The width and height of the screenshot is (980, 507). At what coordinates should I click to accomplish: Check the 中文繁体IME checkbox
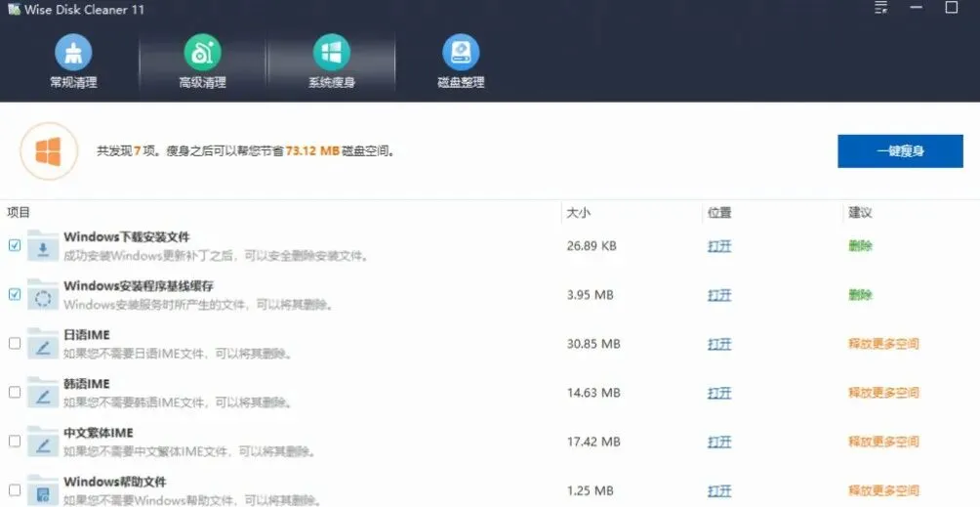coord(15,442)
